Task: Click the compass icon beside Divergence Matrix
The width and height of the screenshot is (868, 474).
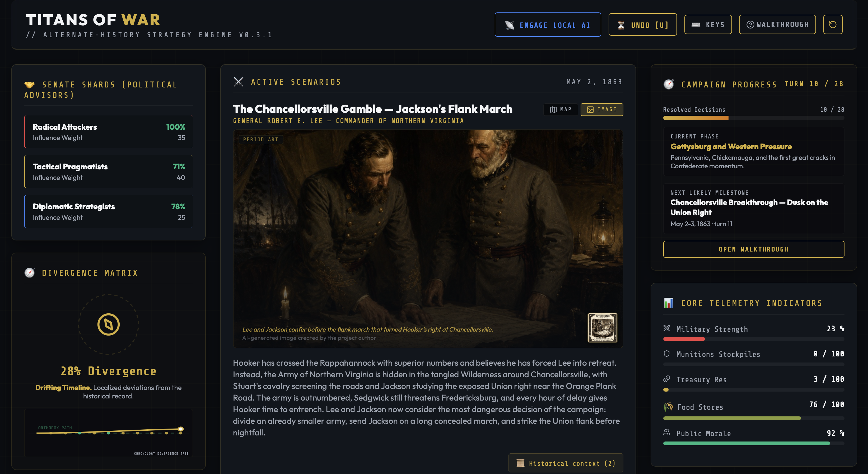Action: pos(29,273)
